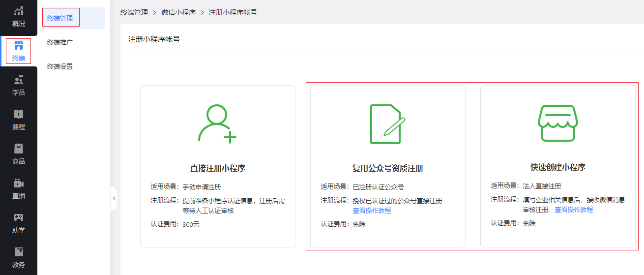Screen dimensions: 644x275
Task: Click the 注册小程序帐号 breadcrumb
Action: click(233, 12)
